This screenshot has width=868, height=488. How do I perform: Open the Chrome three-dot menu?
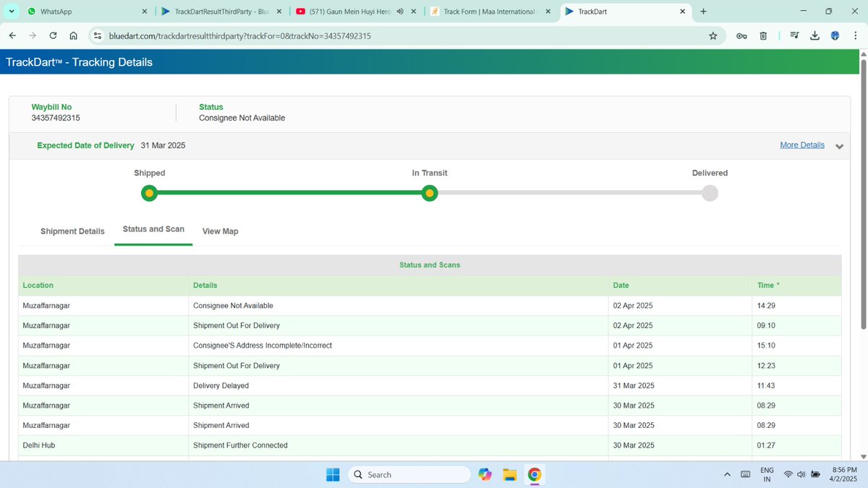856,35
